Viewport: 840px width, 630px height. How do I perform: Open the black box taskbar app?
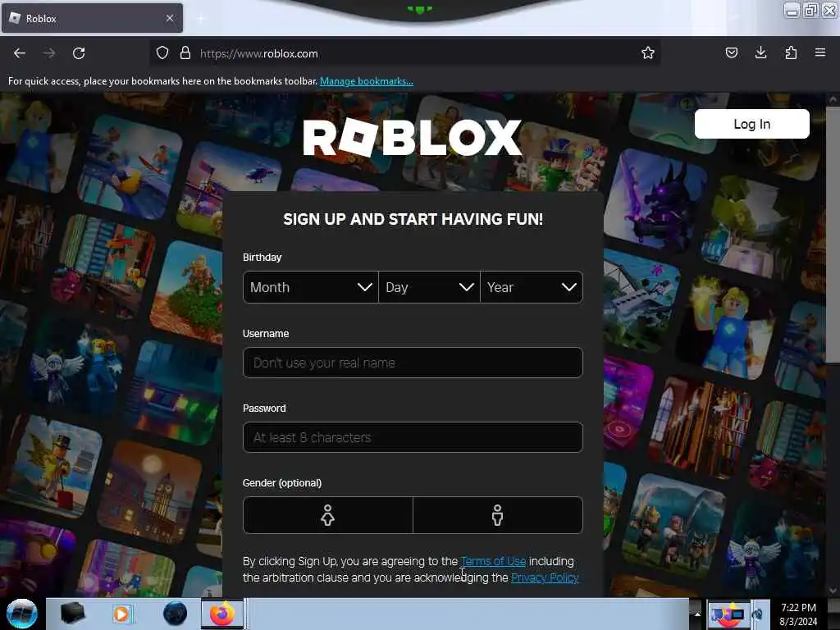coord(73,614)
